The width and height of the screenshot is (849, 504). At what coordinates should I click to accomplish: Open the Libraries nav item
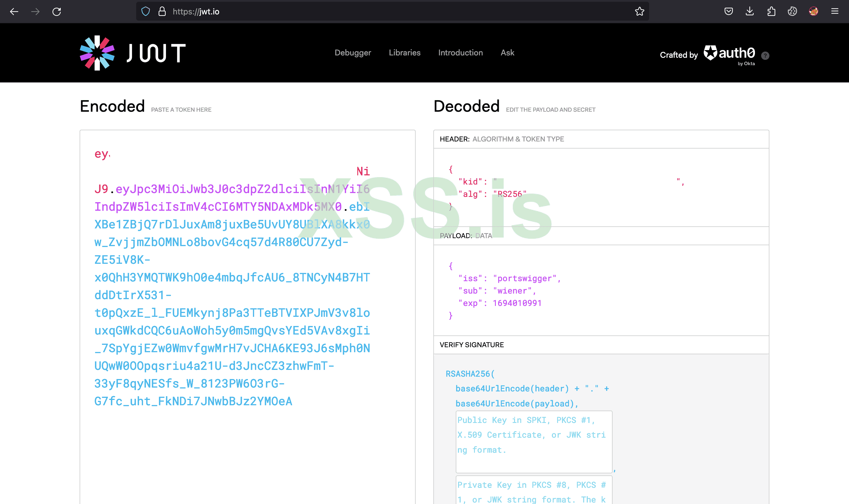point(404,53)
